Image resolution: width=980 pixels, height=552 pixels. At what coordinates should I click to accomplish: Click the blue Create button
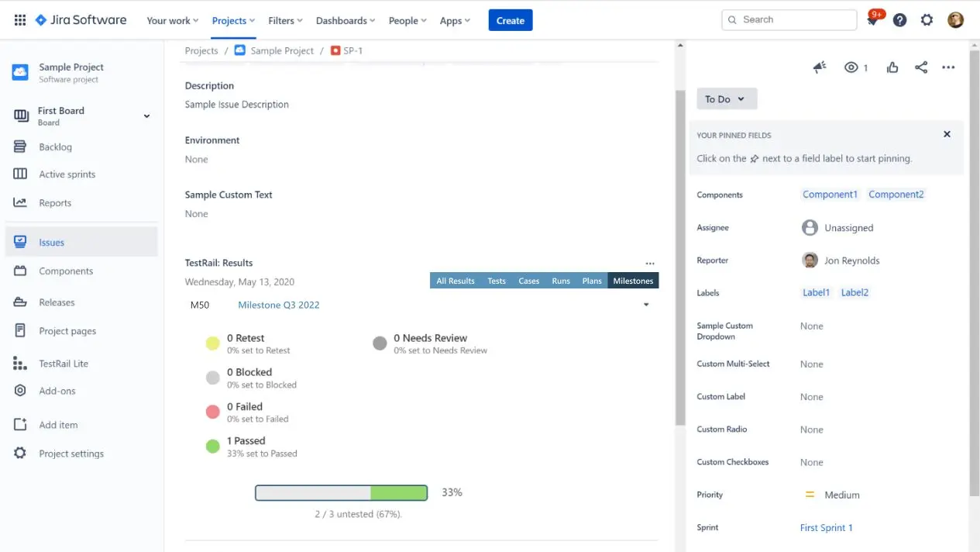(x=511, y=21)
